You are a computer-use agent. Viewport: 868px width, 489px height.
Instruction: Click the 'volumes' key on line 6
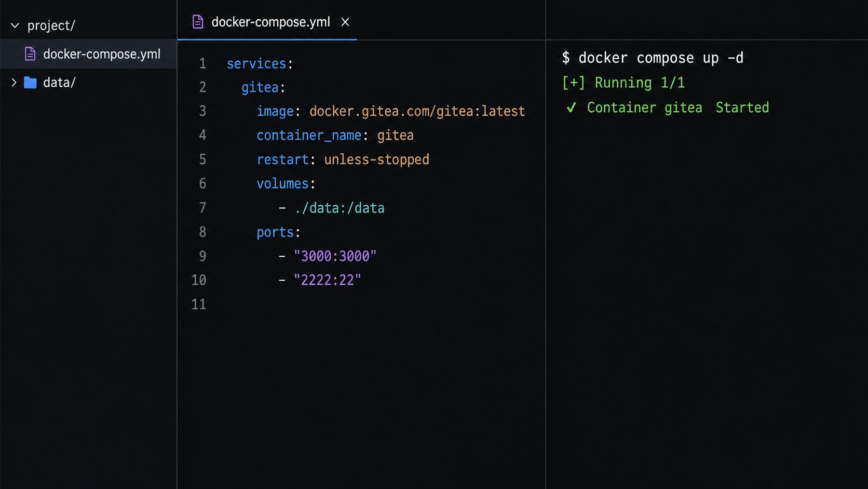point(282,183)
